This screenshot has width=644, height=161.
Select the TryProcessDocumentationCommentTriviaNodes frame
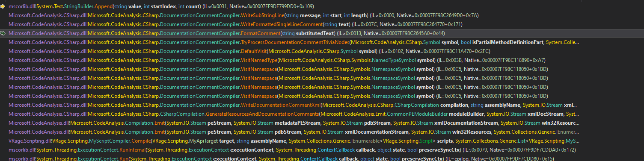pos(322,42)
